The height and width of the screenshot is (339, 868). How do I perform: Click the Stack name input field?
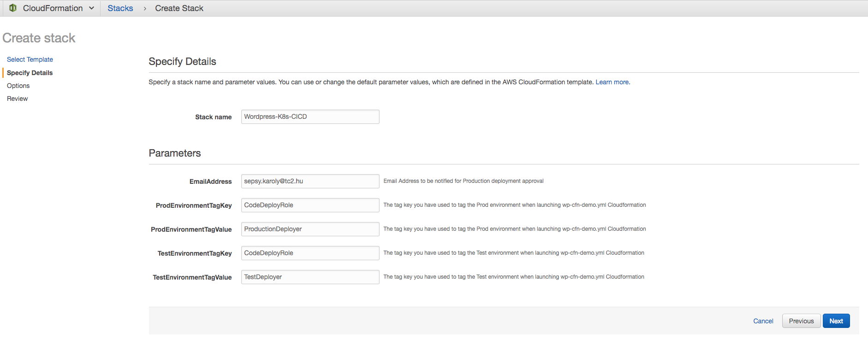[310, 117]
